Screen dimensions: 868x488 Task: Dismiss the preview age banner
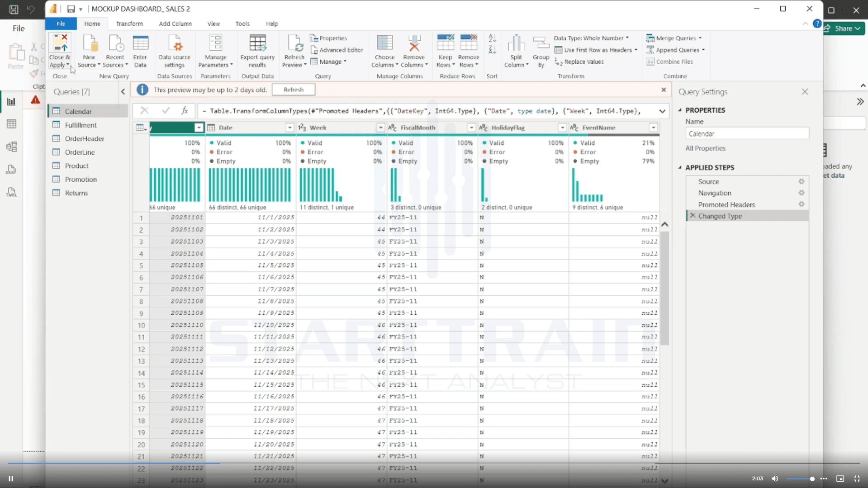tap(664, 90)
